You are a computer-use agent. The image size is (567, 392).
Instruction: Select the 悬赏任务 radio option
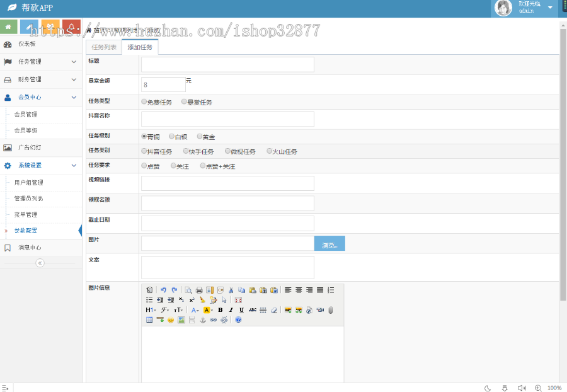coord(184,101)
